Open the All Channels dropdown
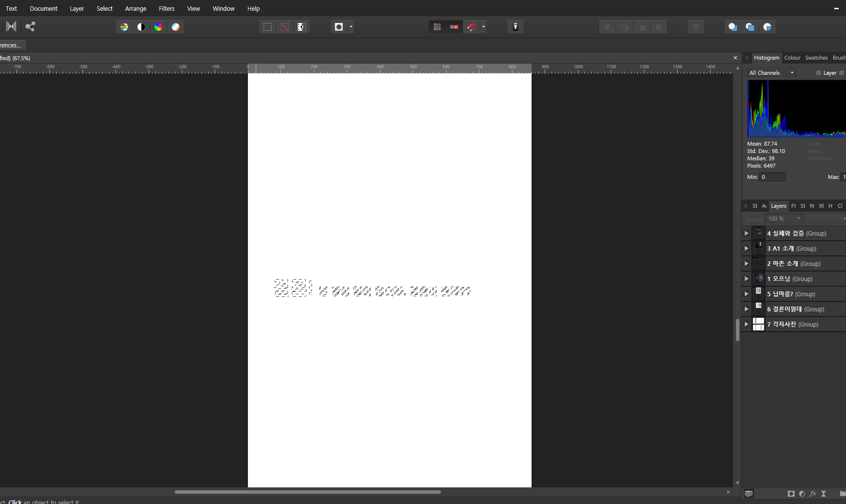The height and width of the screenshot is (504, 846). click(772, 73)
